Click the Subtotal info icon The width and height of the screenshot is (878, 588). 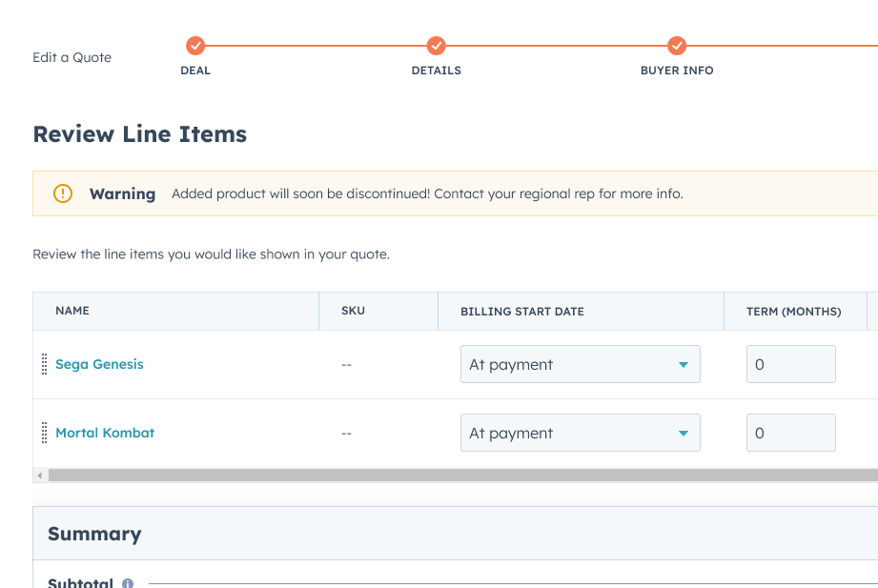128,583
